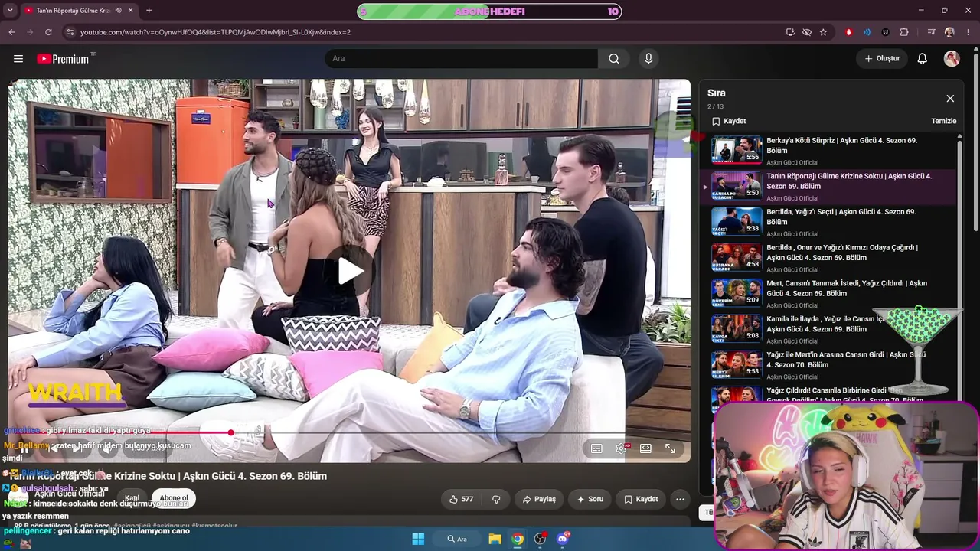Subscribe with the Abone ol button

174,498
